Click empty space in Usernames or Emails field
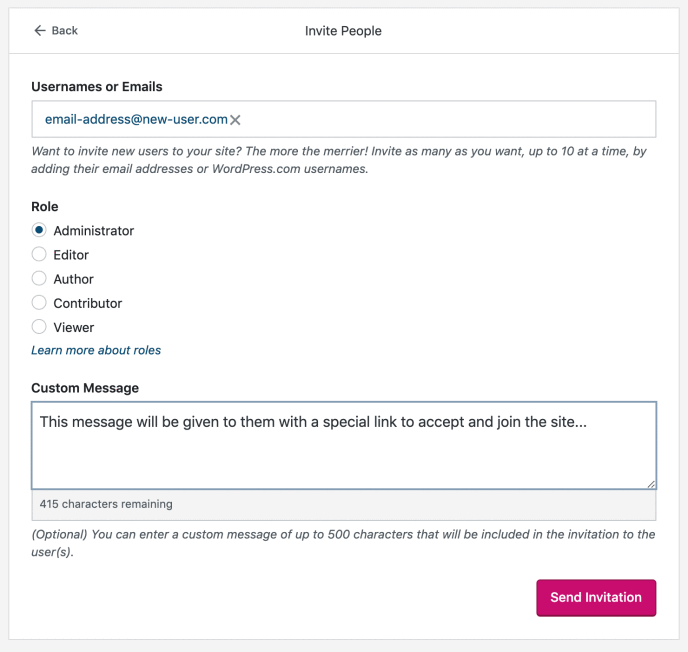Image resolution: width=688 pixels, height=652 pixels. (450, 119)
